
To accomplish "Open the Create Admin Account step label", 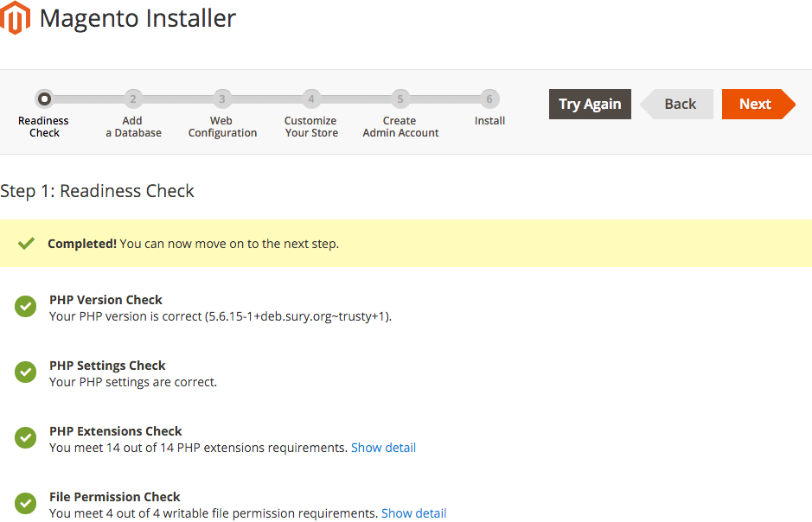I will [400, 127].
